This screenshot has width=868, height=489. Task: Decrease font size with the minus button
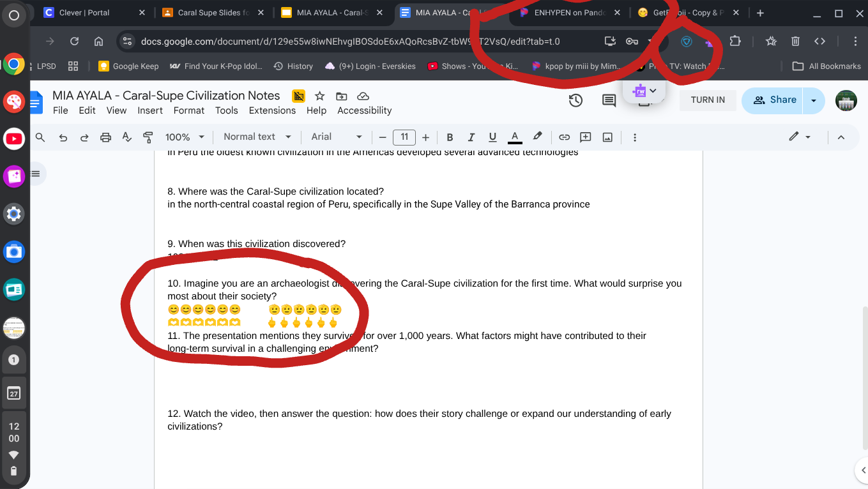click(x=383, y=137)
